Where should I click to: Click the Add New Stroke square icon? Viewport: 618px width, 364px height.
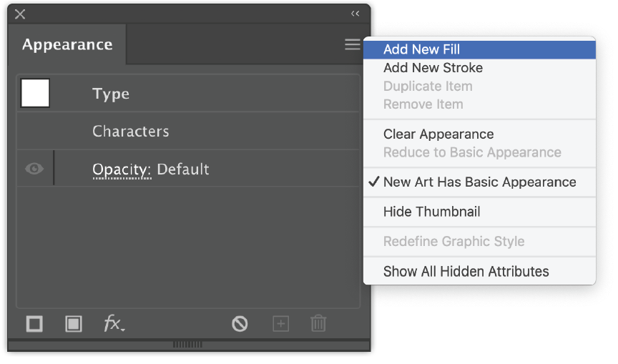[x=34, y=324]
